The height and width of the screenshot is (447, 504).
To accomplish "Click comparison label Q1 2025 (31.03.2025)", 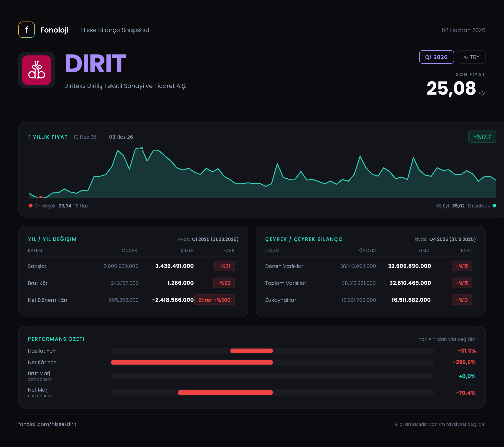I will (215, 239).
